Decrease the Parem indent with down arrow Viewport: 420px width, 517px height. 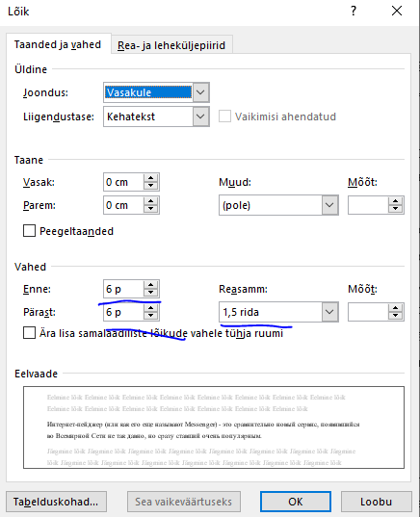pyautogui.click(x=151, y=209)
